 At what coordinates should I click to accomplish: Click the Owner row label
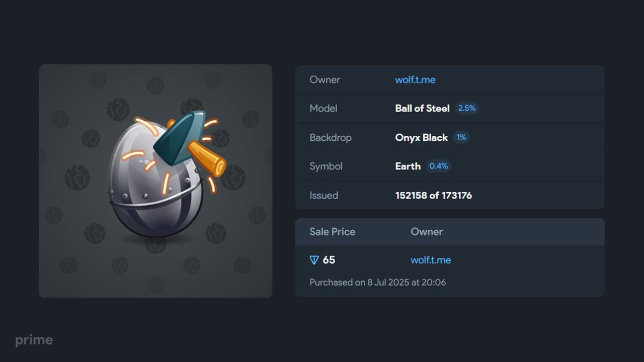[x=325, y=79]
